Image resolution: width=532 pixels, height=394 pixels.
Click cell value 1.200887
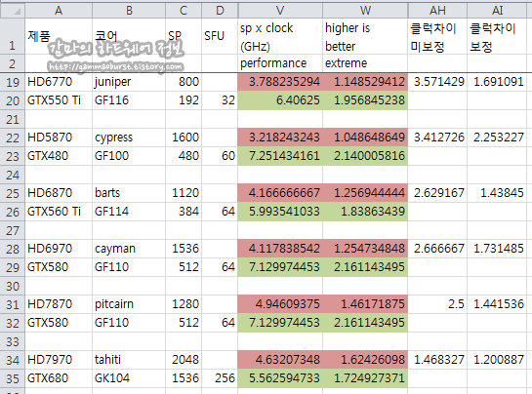coord(497,360)
